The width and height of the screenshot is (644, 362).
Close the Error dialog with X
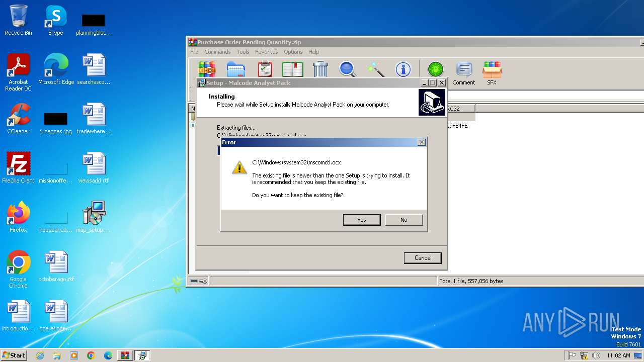(x=422, y=142)
